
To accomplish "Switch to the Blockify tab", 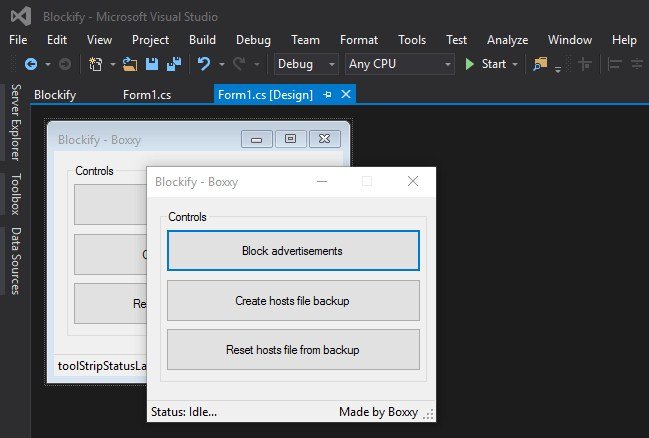I will tap(55, 95).
